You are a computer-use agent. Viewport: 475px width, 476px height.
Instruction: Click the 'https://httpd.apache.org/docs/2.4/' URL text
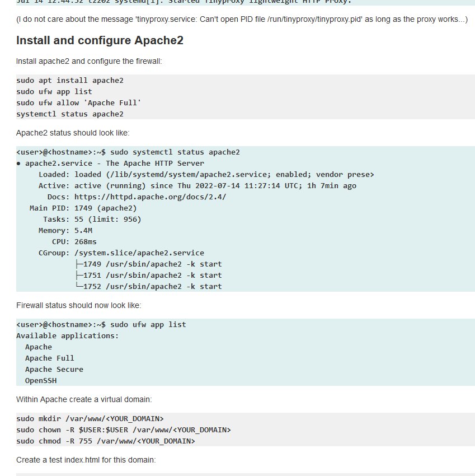coord(150,197)
